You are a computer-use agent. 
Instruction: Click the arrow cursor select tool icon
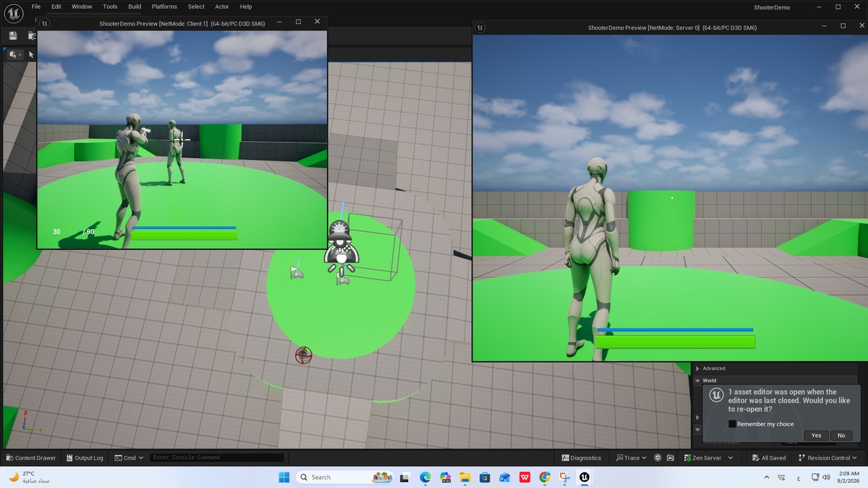click(31, 54)
